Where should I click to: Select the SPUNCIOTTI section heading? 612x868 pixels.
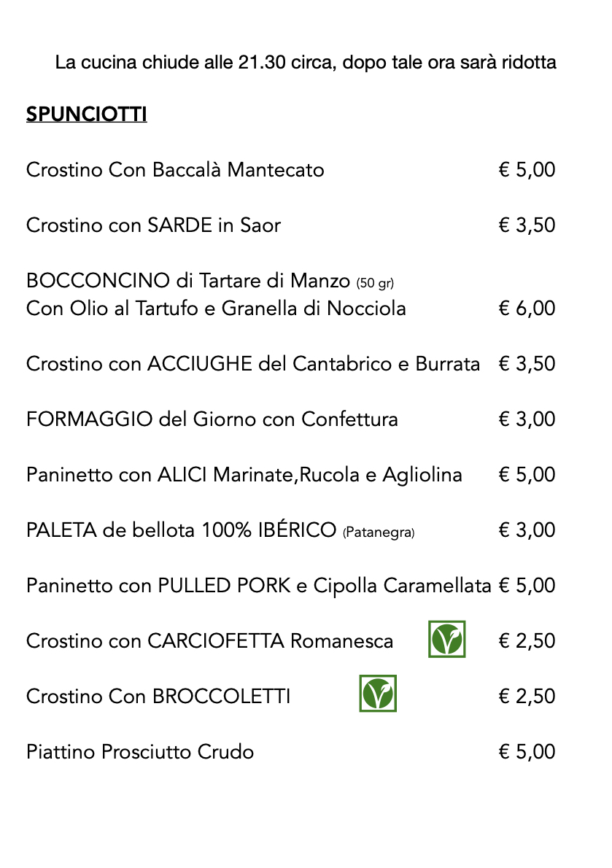click(x=86, y=114)
